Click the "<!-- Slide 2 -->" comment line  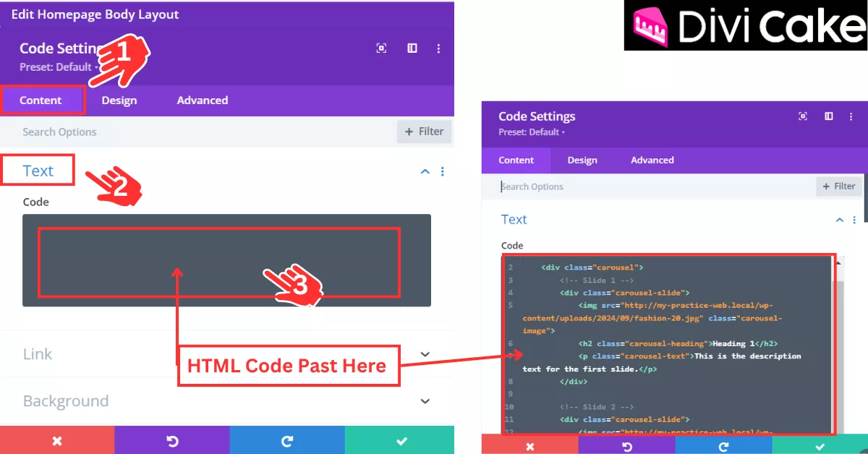click(x=596, y=407)
